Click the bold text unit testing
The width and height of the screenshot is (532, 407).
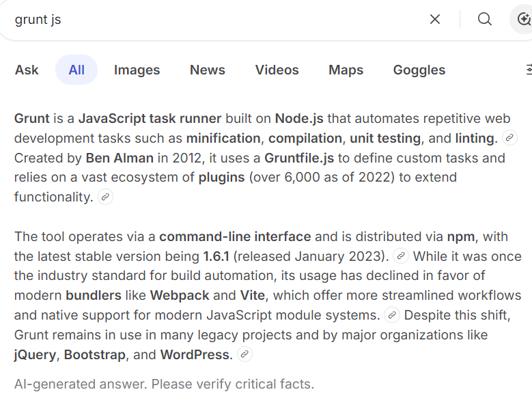[385, 139]
